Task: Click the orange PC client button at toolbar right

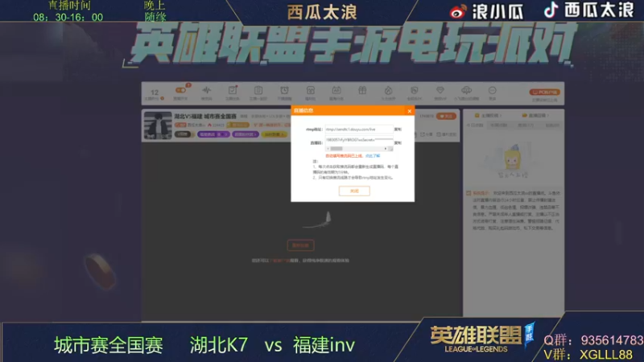Action: point(544,92)
